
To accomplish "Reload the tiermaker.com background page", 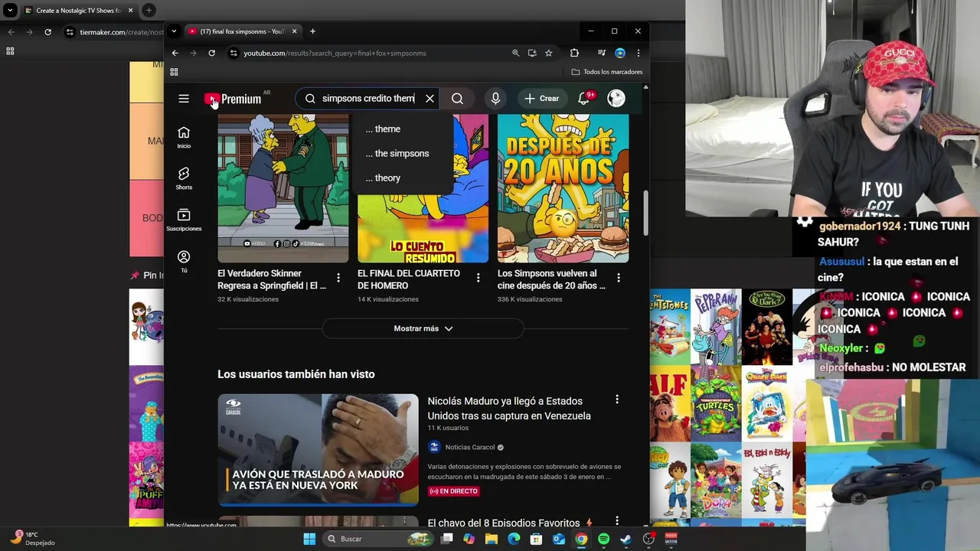I will coord(47,32).
